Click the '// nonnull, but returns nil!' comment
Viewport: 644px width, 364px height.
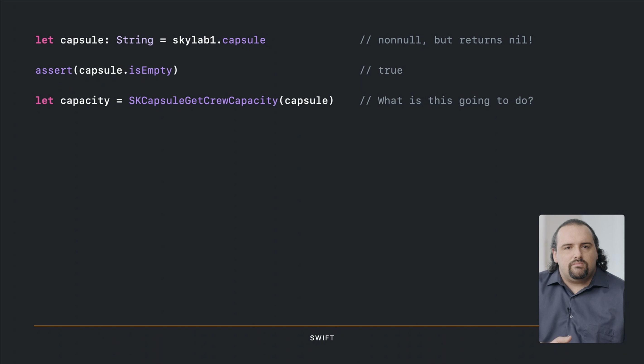446,40
